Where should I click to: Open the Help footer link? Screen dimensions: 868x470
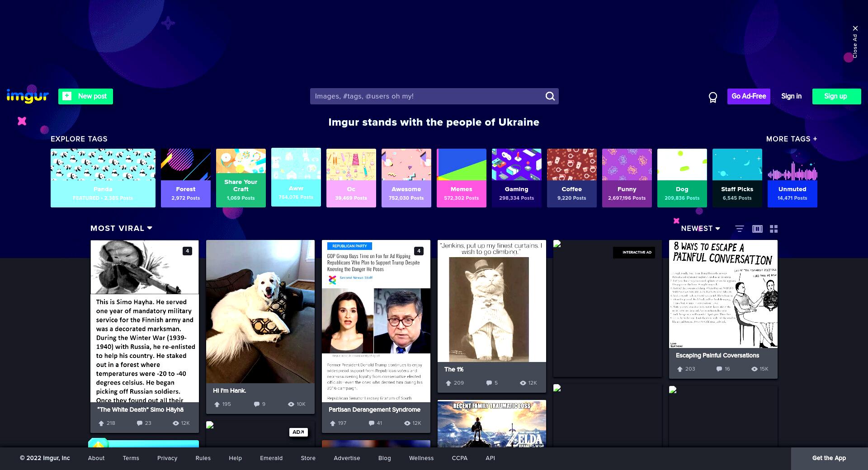(x=235, y=458)
